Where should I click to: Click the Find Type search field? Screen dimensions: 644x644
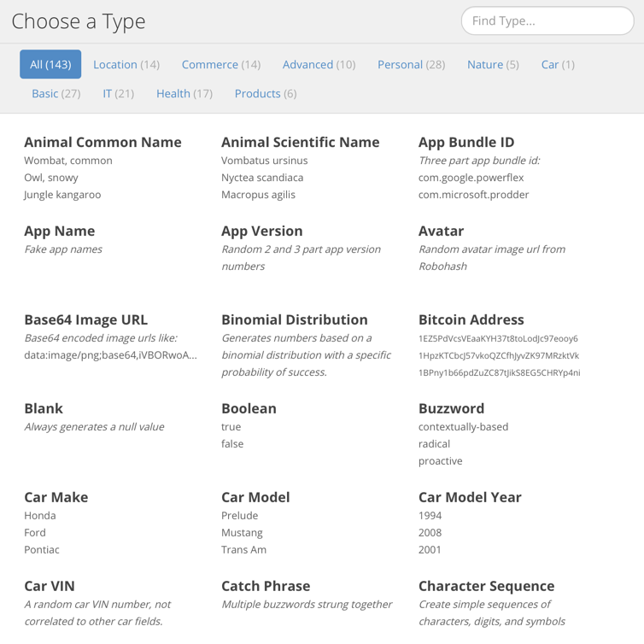point(547,20)
